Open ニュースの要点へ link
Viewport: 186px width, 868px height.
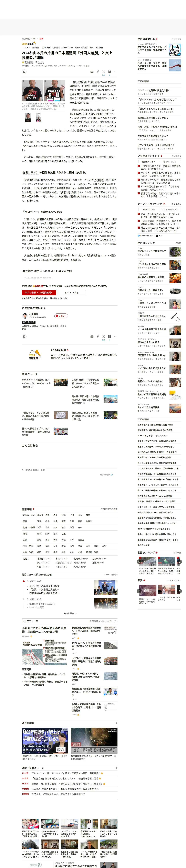[110, 575]
